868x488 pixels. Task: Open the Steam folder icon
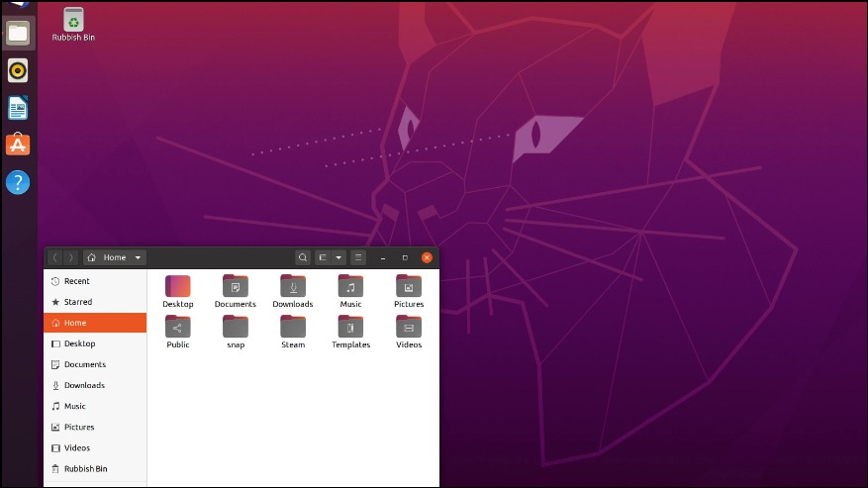[293, 327]
